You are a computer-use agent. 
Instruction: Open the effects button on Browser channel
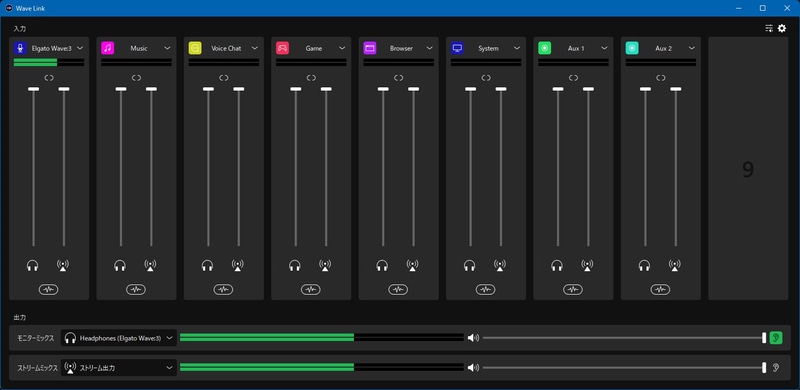(398, 289)
